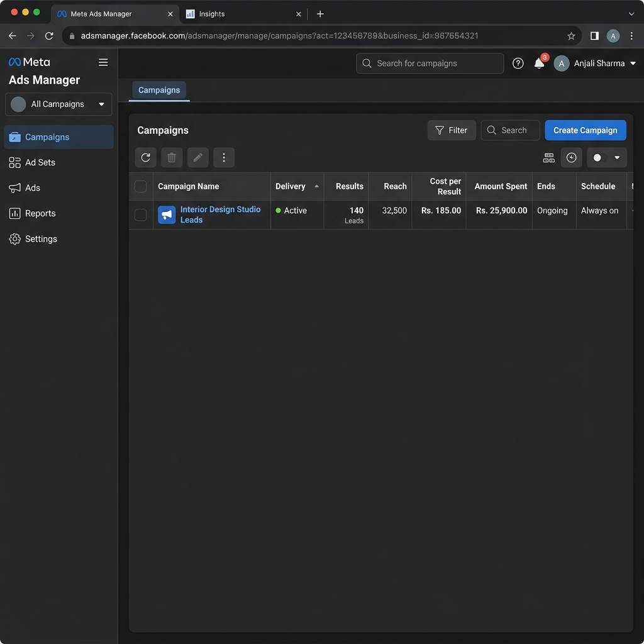Open the Interior Design Studio Leads link
Screen dimensions: 644x644
pos(220,214)
